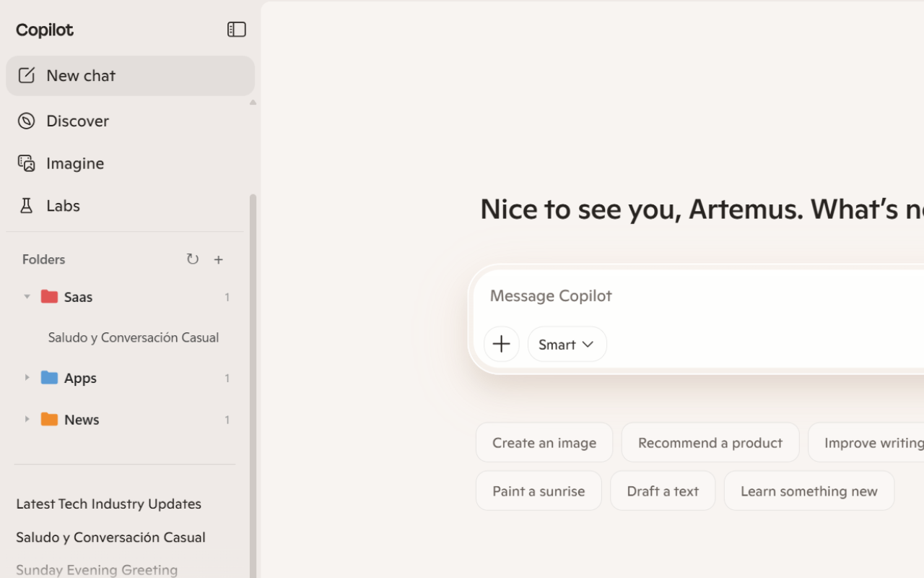The width and height of the screenshot is (924, 578).
Task: Open Saludo y Conversación Casual inside Saas folder
Action: point(134,337)
